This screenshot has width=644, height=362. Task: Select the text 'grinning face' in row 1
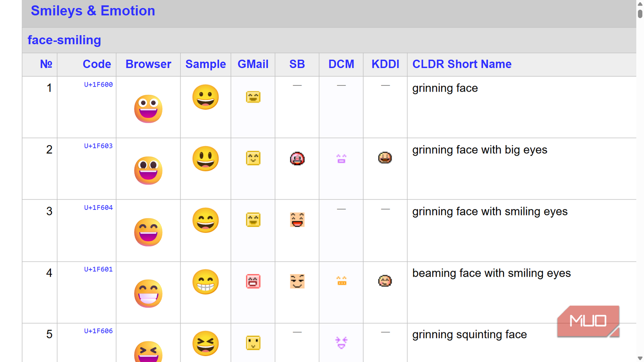(x=445, y=88)
